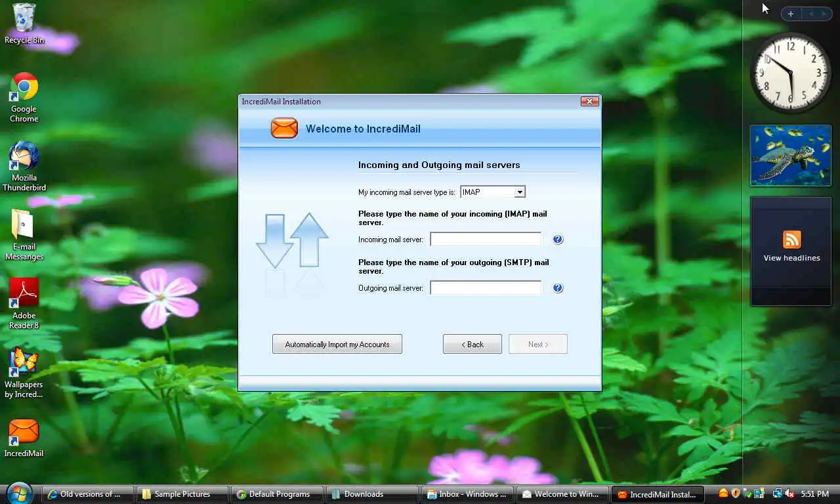
Task: Click IncrediMail Instal... taskbar button
Action: point(657,494)
